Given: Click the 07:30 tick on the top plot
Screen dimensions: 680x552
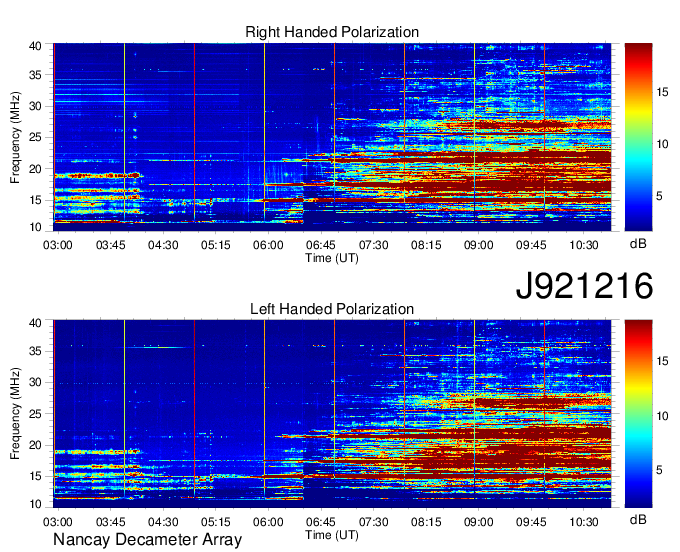Looking at the screenshot, I should click(373, 245).
